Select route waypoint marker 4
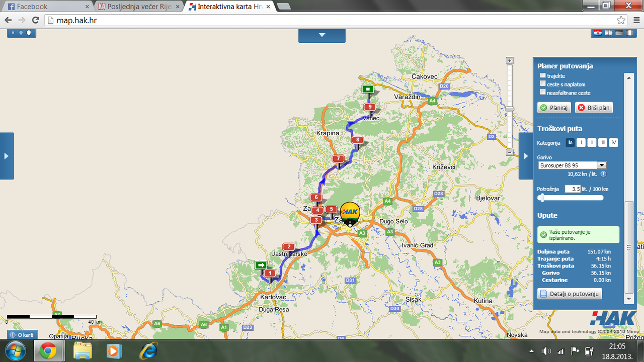The width and height of the screenshot is (644, 362). (317, 211)
